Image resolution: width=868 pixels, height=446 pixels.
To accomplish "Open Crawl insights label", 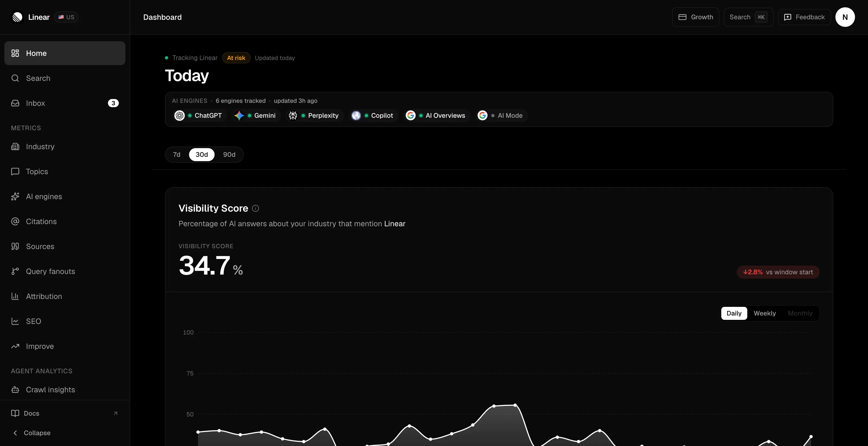I will click(50, 390).
